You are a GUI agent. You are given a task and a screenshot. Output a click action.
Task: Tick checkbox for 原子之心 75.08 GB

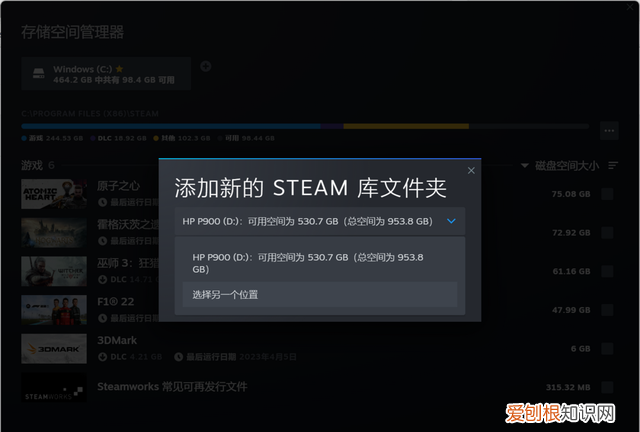coord(607,194)
